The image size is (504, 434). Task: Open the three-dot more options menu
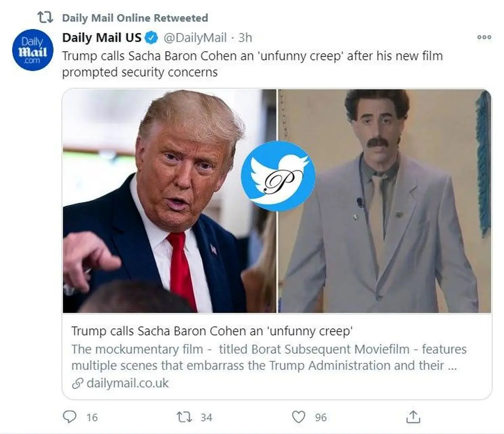484,37
